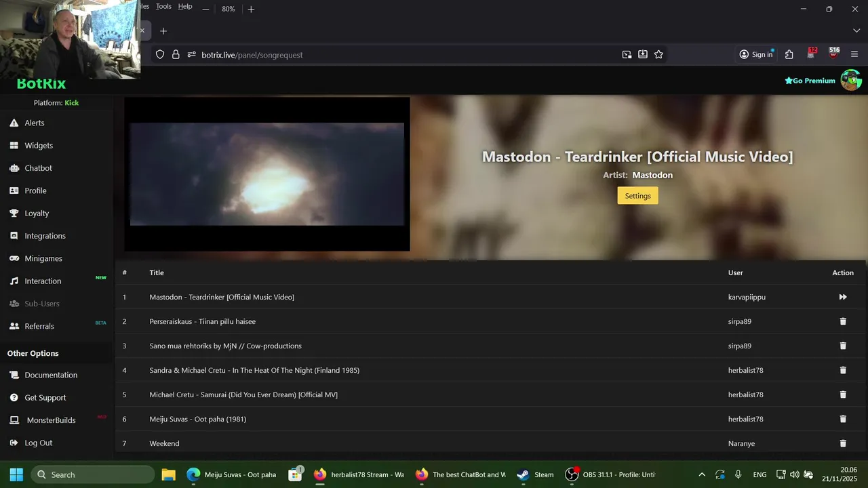Screen dimensions: 868x488
Task: Click the picture-in-picture icon in address bar
Action: (627, 55)
